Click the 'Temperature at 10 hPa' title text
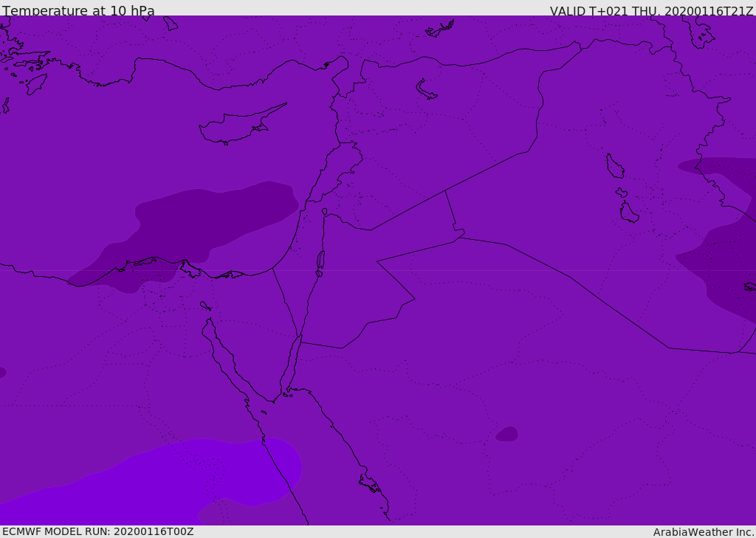Viewport: 756px width, 538px height. pyautogui.click(x=78, y=10)
